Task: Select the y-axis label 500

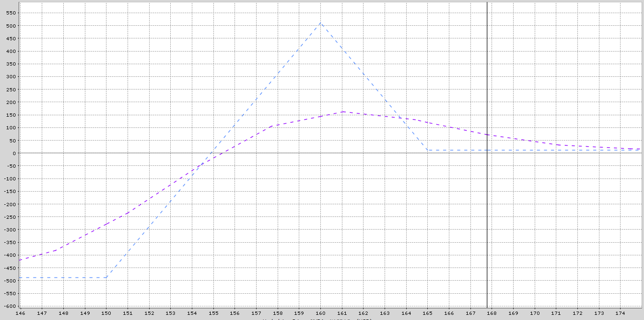Action: (11, 25)
